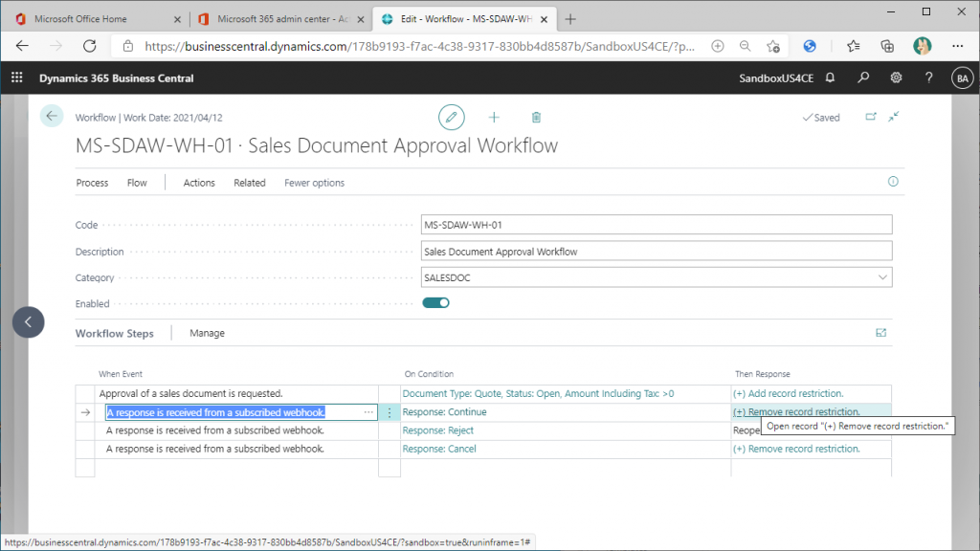Open a new browser tab
980x551 pixels.
[570, 19]
